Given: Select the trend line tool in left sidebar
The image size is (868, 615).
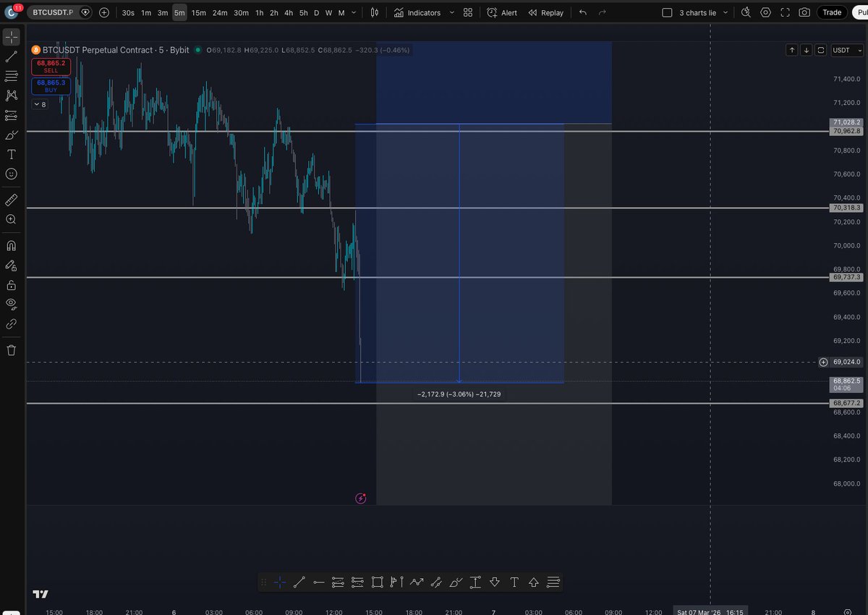Looking at the screenshot, I should (x=12, y=56).
